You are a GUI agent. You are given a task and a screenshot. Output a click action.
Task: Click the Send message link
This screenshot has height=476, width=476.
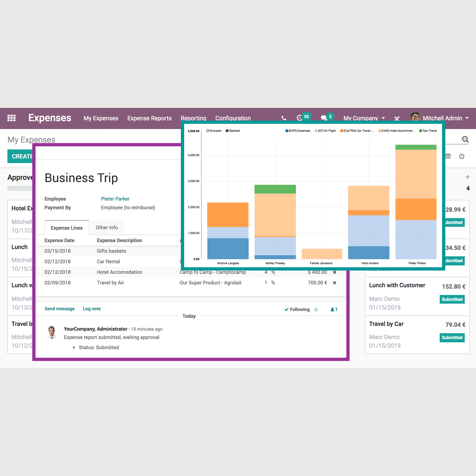tap(59, 309)
